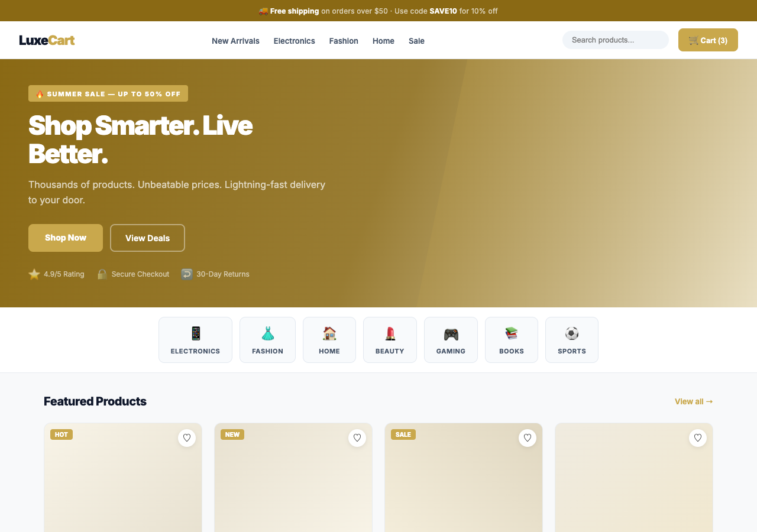Click the search products field
Image resolution: width=757 pixels, height=532 pixels.
tap(615, 40)
